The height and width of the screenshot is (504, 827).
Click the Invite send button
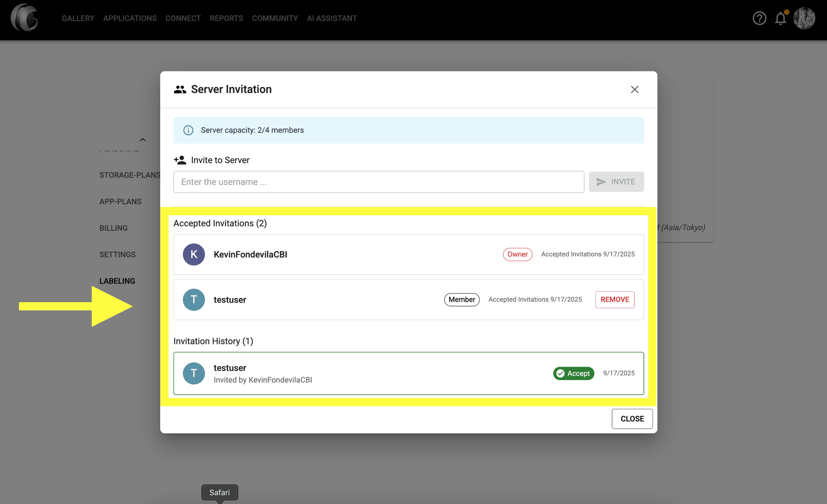point(616,182)
